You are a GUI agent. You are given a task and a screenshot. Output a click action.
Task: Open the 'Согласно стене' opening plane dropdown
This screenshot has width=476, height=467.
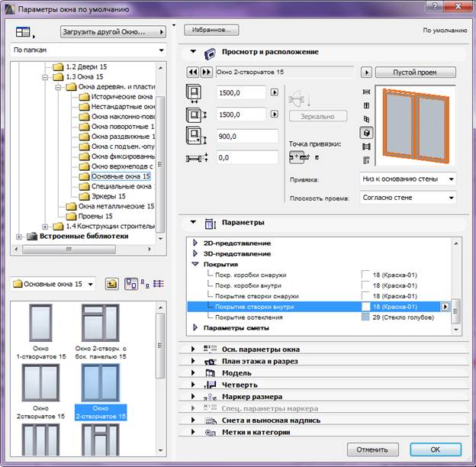click(407, 198)
